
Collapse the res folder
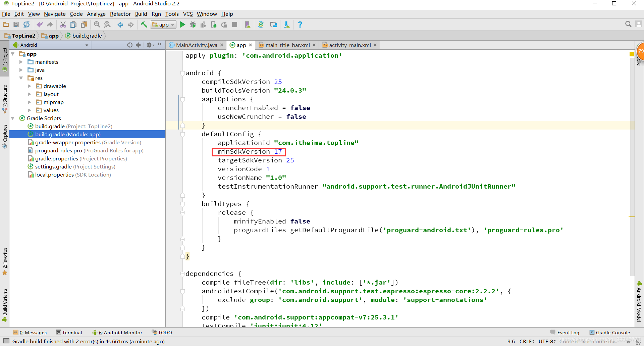click(21, 78)
